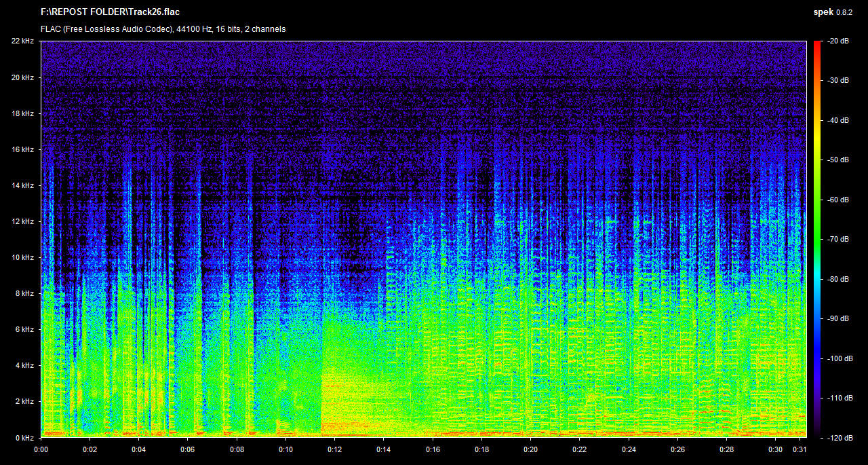868x465 pixels.
Task: Click the 0 kHz frequency axis label
Action: pos(24,437)
